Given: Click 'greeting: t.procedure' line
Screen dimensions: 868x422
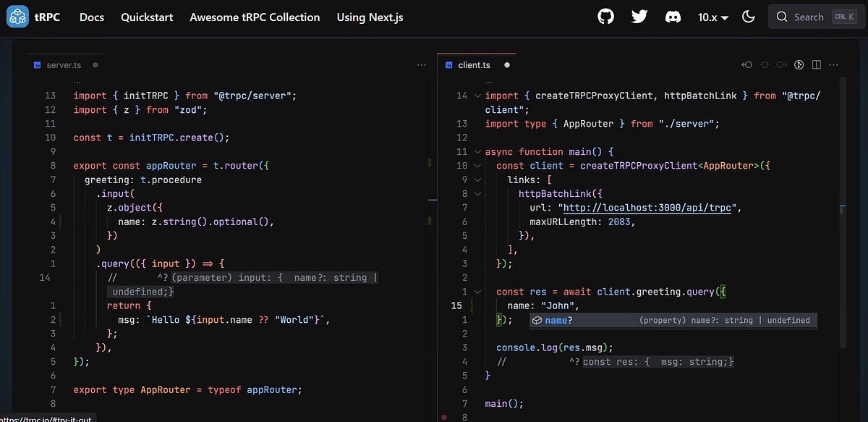Looking at the screenshot, I should click(x=143, y=180).
